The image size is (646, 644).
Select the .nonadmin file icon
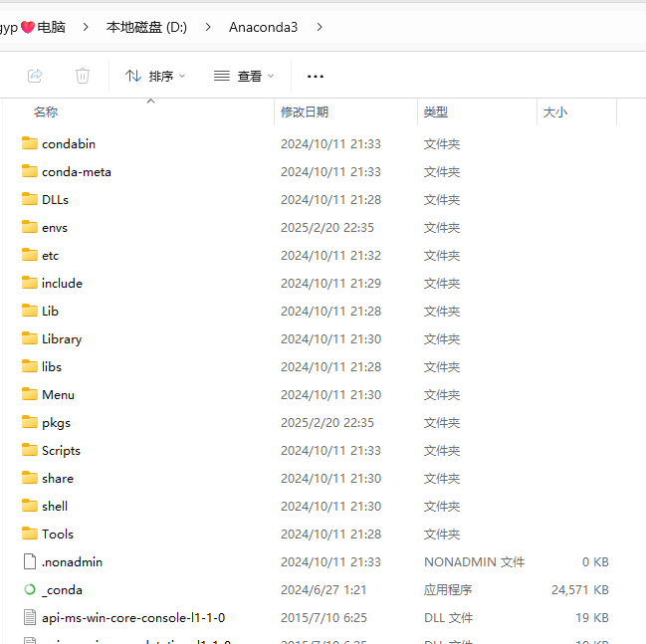pyautogui.click(x=30, y=561)
